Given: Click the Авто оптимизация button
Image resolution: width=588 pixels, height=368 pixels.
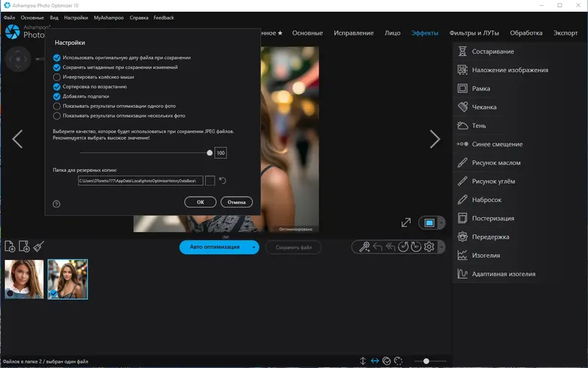Looking at the screenshot, I should pos(215,248).
